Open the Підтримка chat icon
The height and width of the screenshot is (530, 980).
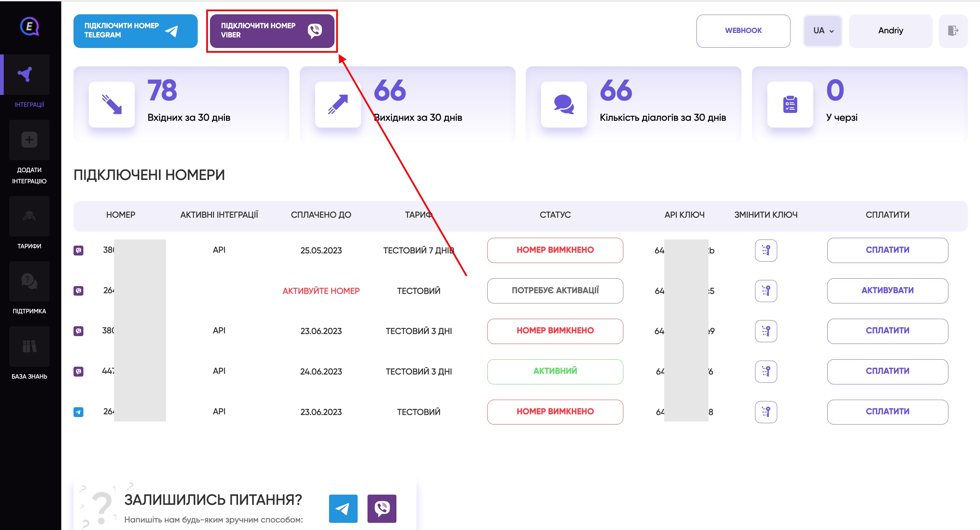click(29, 281)
